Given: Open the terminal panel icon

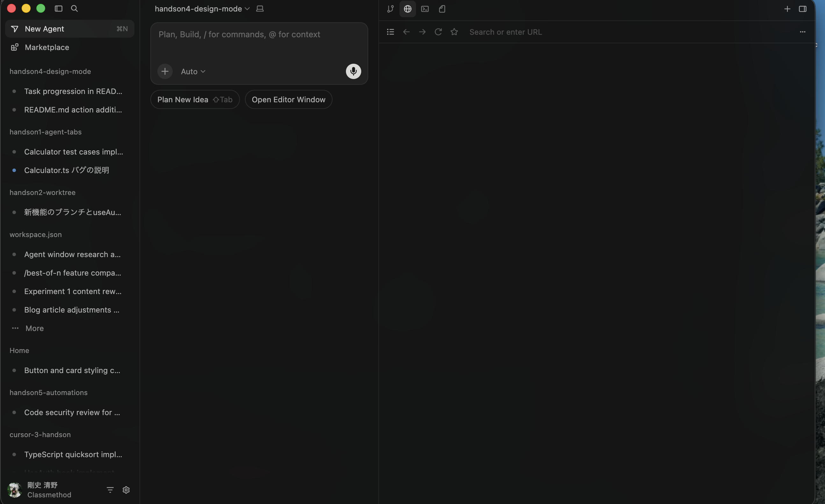Looking at the screenshot, I should 425,9.
